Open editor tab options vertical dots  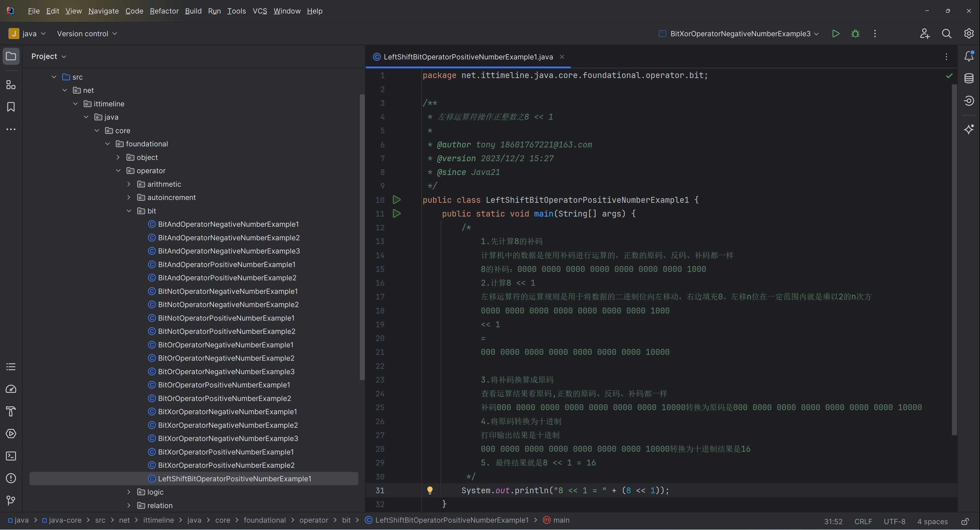coord(947,57)
